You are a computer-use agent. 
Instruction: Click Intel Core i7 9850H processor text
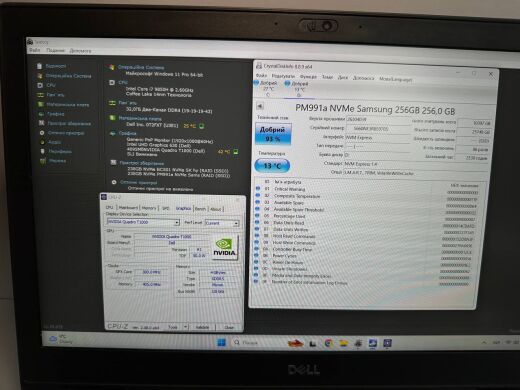pos(160,89)
